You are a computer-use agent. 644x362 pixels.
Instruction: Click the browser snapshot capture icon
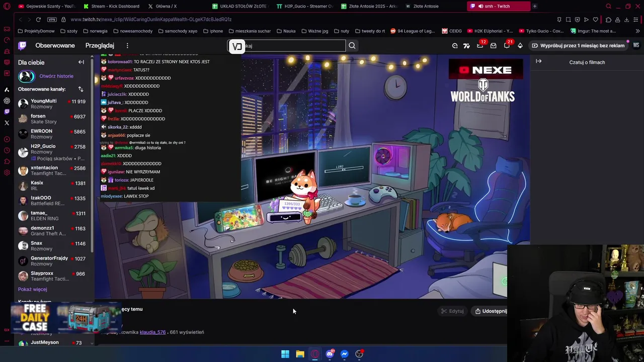click(568, 20)
